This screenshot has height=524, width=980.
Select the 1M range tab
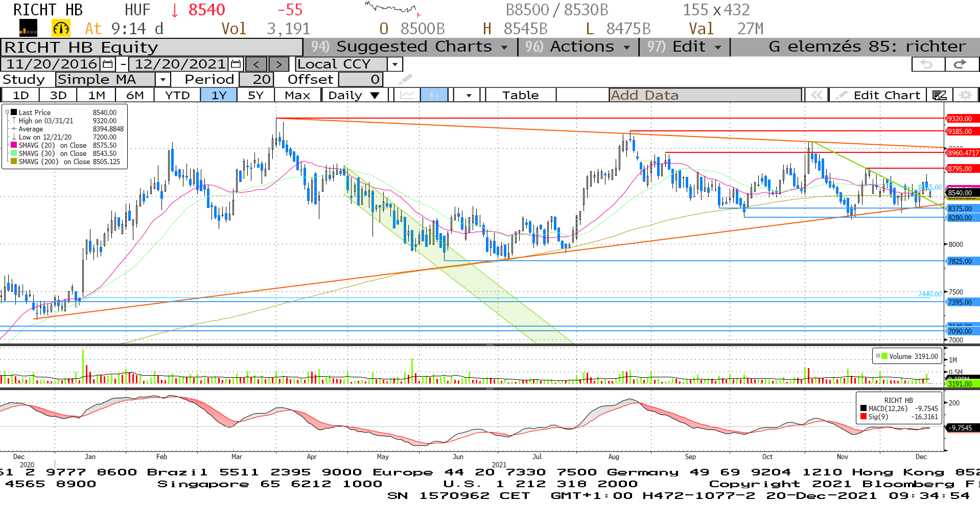pos(97,95)
